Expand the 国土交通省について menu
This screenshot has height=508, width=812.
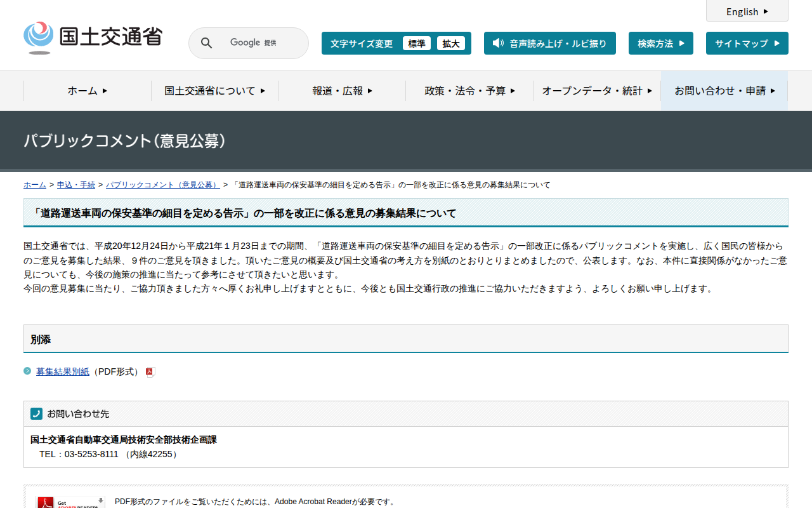point(214,91)
